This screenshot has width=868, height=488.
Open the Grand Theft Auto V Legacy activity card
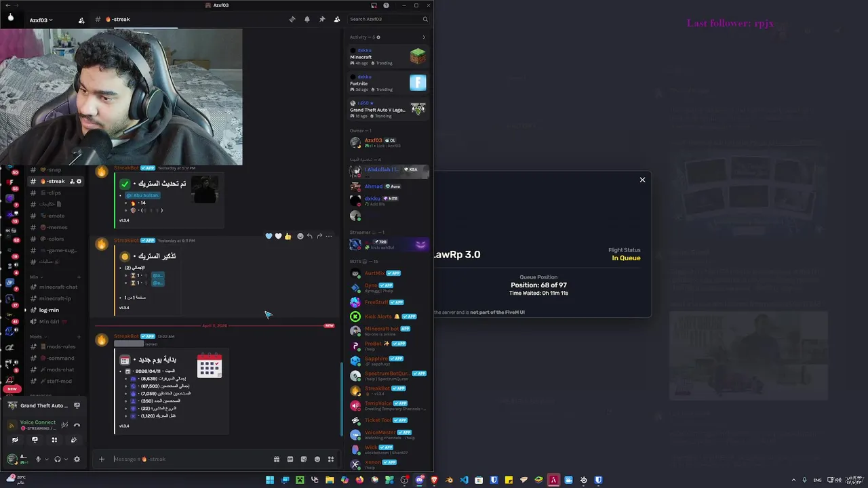pyautogui.click(x=388, y=109)
